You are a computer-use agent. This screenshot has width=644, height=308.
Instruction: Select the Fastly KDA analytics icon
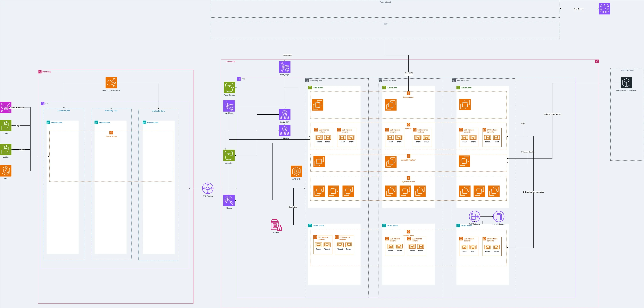(285, 114)
